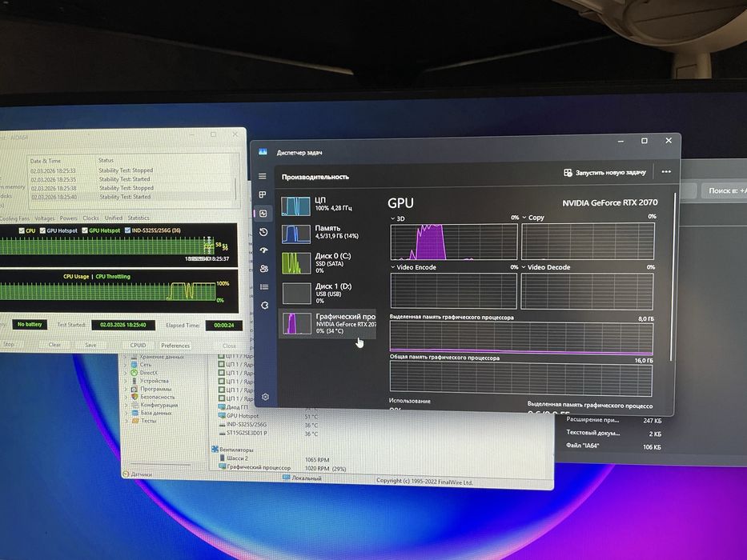
Task: Select GPU Hotspot 51 °C sensor row
Action: 267,416
